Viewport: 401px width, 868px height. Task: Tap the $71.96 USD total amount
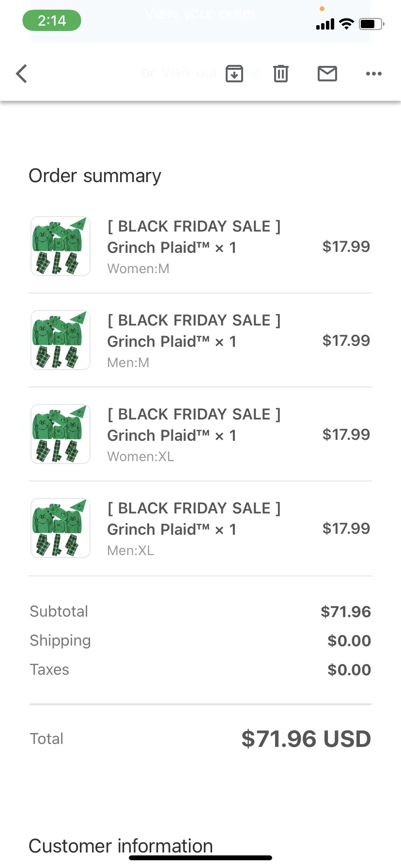pos(306,739)
